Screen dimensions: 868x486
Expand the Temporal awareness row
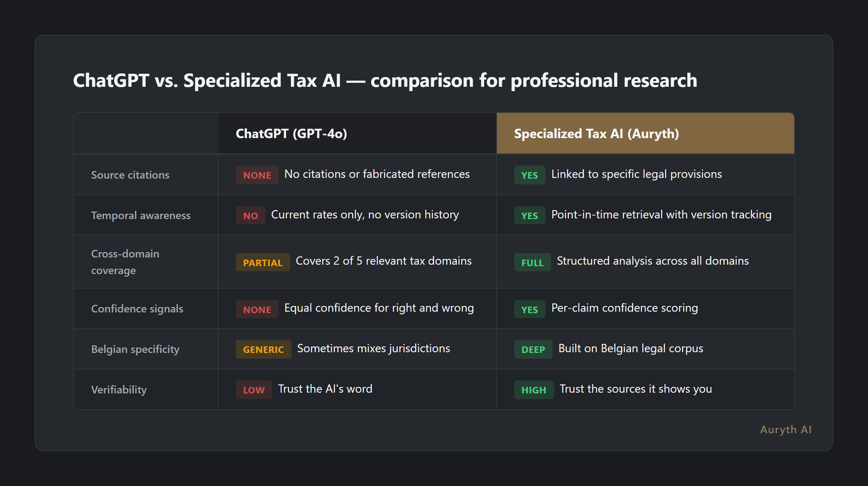(x=140, y=215)
